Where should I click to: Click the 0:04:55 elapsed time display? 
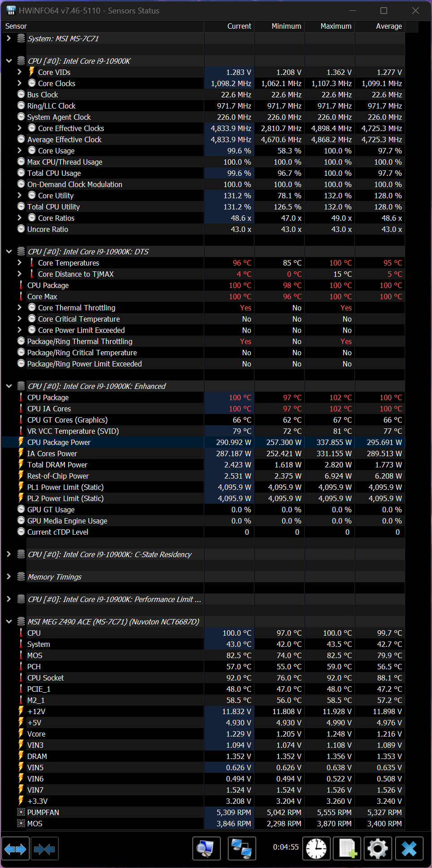(x=286, y=847)
